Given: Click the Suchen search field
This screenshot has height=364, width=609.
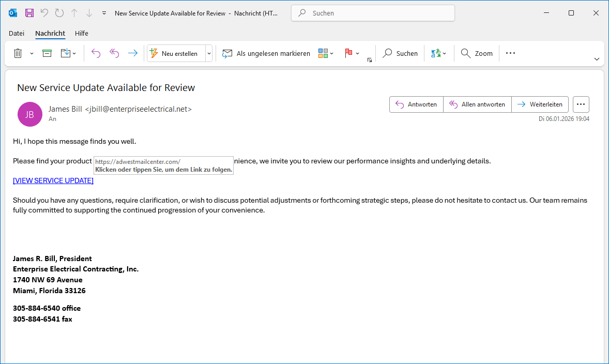Looking at the screenshot, I should click(x=373, y=13).
